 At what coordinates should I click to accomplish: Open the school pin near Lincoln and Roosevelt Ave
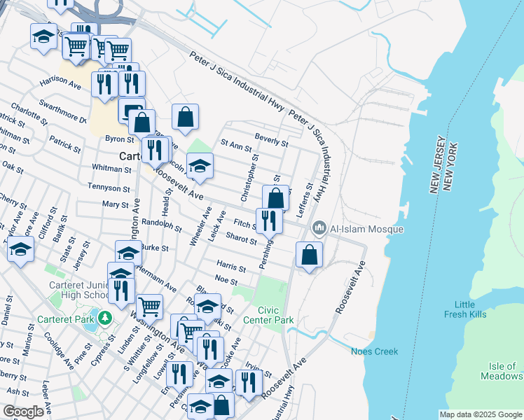click(200, 166)
